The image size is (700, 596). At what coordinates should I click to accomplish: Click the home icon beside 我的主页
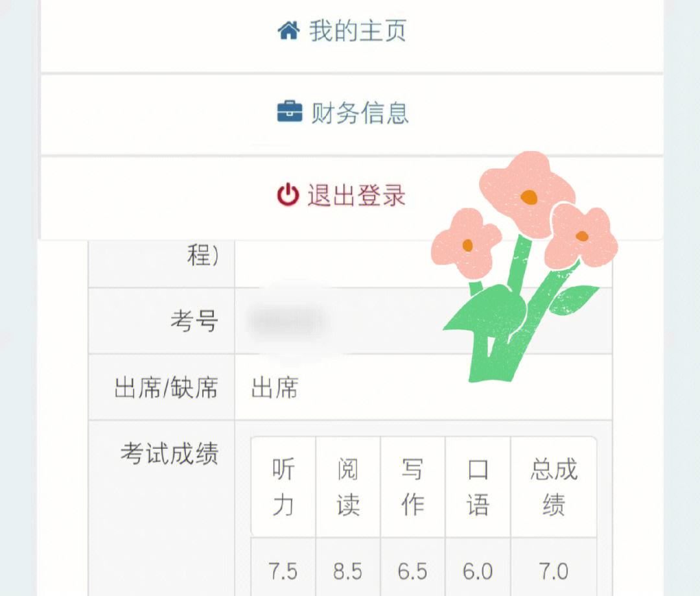(290, 29)
